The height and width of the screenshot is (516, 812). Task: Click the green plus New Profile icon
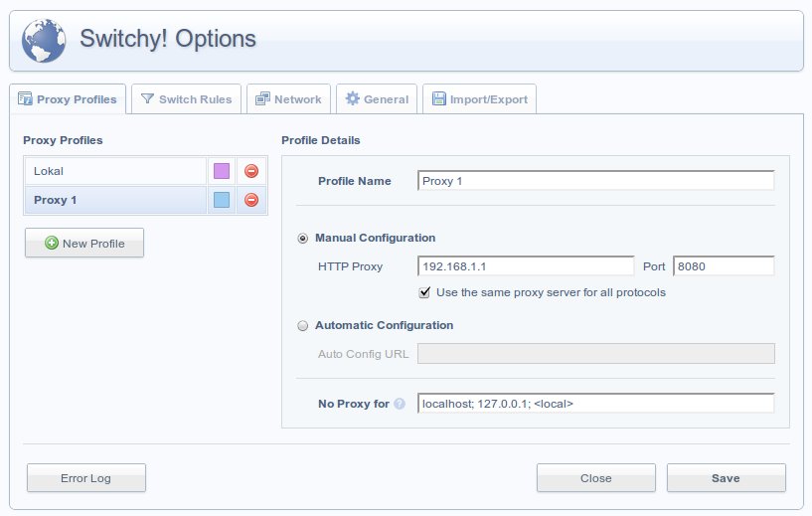click(x=52, y=244)
